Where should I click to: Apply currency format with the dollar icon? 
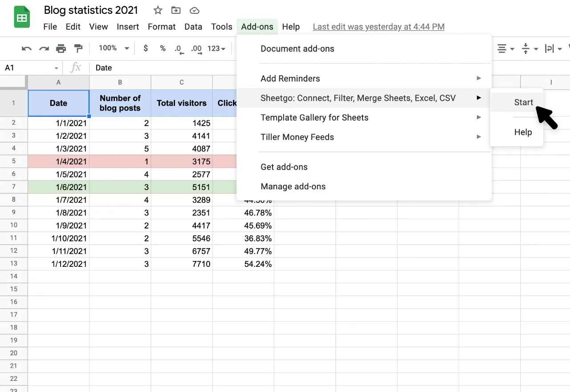coord(145,49)
